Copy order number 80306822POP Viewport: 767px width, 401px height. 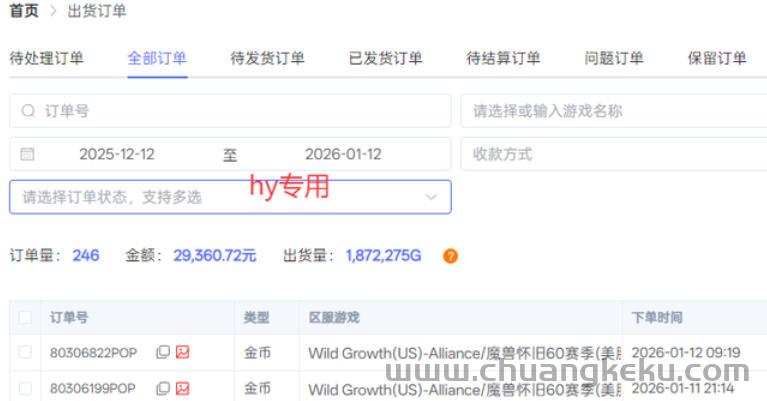[162, 352]
